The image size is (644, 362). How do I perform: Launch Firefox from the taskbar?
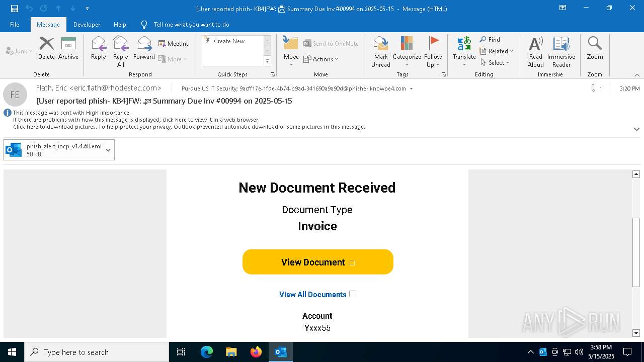[256, 352]
